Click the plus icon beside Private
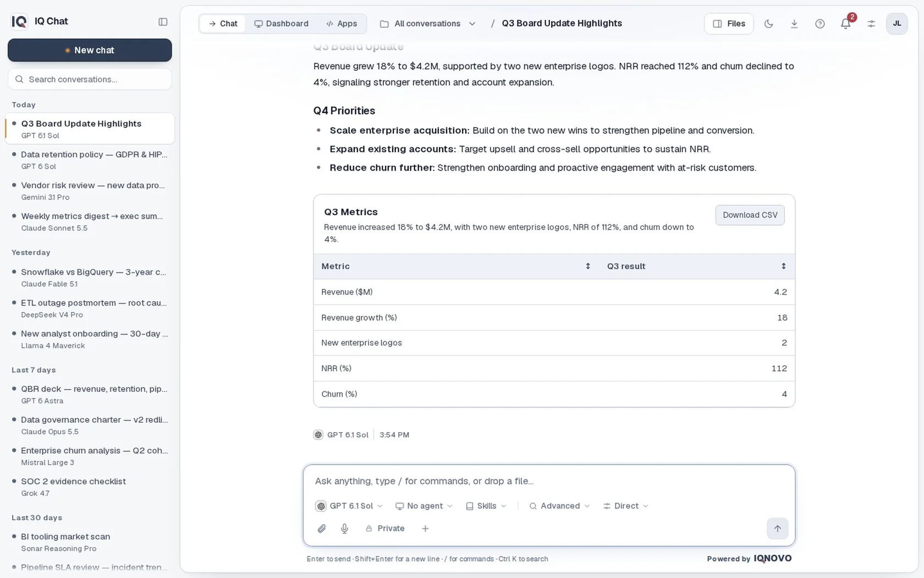The image size is (924, 578). point(425,528)
